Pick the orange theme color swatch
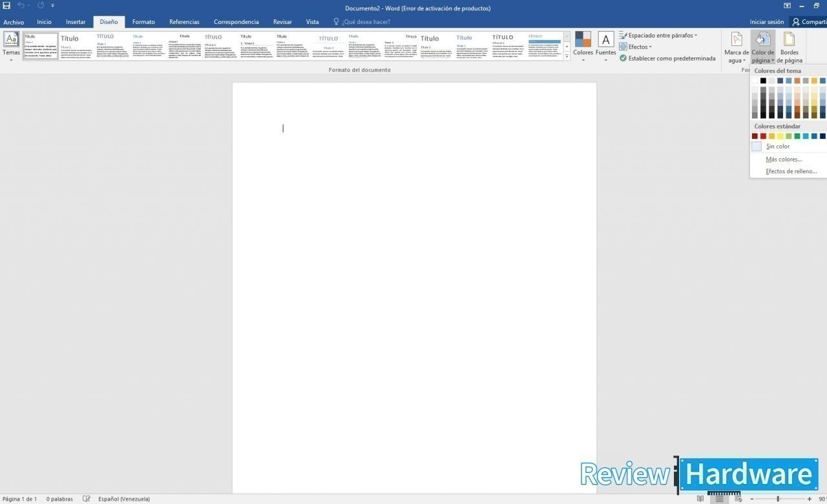Image resolution: width=827 pixels, height=504 pixels. tap(797, 81)
